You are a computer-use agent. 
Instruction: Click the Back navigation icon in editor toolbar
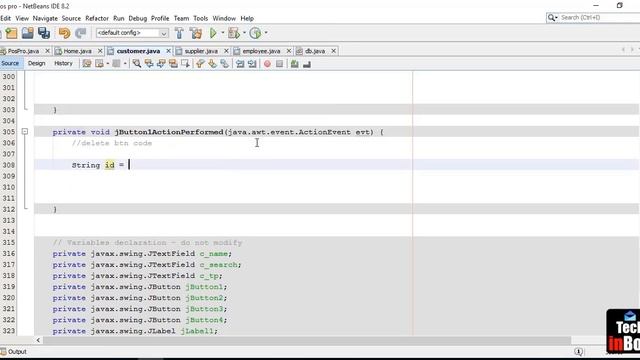99,64
